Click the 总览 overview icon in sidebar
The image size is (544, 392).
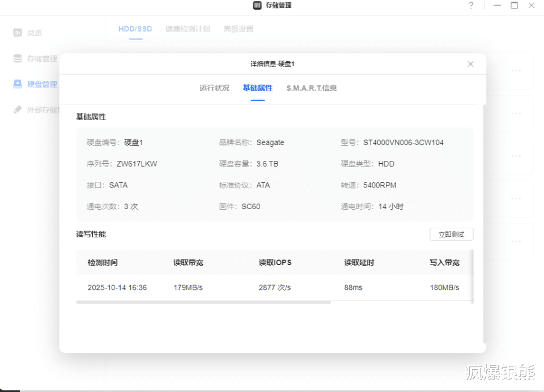[x=18, y=33]
